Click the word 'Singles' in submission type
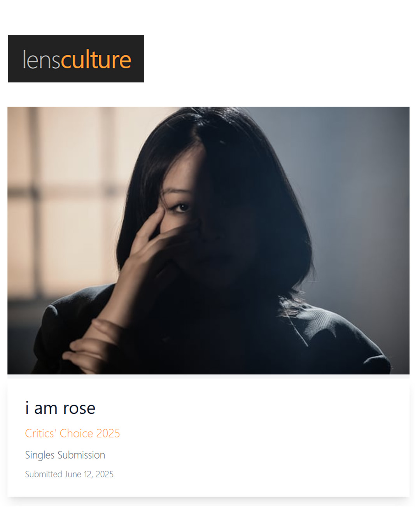The width and height of the screenshot is (420, 525). pyautogui.click(x=40, y=455)
